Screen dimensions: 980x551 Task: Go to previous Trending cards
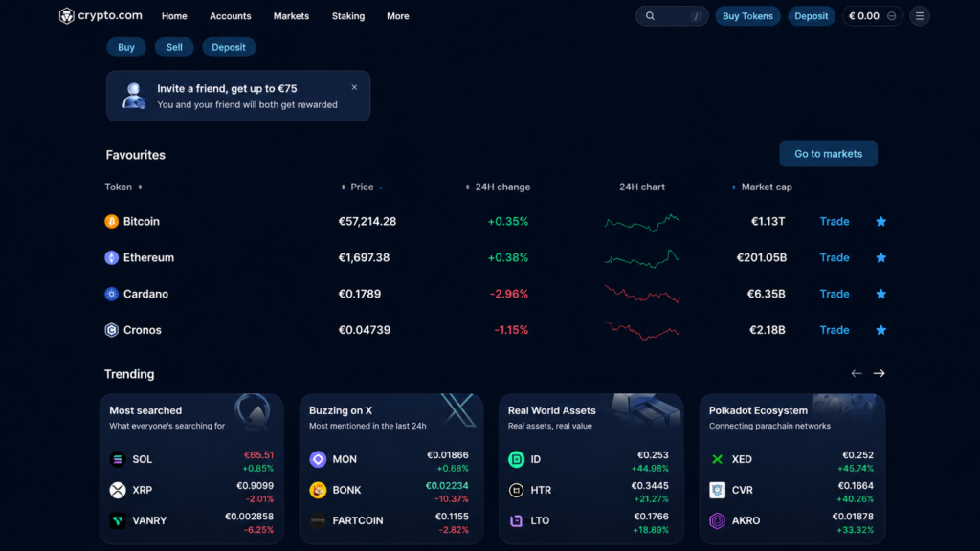[x=857, y=374]
